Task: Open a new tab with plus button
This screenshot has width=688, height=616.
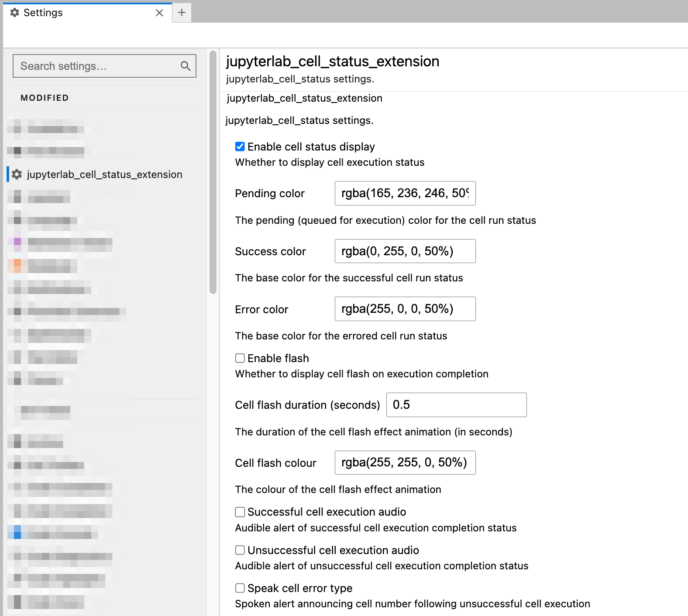Action: 182,13
